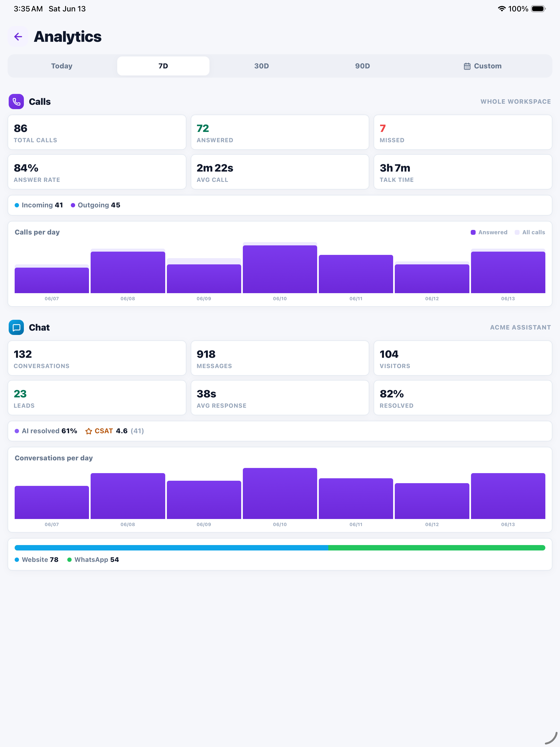Click the CSAT star icon
Image resolution: width=560 pixels, height=747 pixels.
[x=88, y=431]
